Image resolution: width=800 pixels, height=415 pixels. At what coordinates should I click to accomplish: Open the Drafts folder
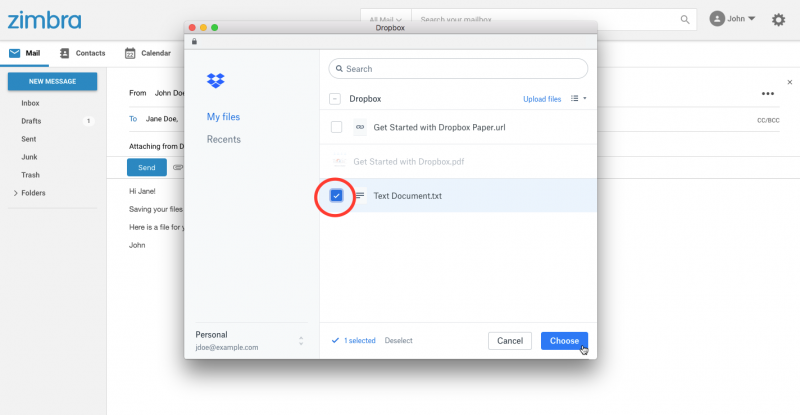(31, 121)
